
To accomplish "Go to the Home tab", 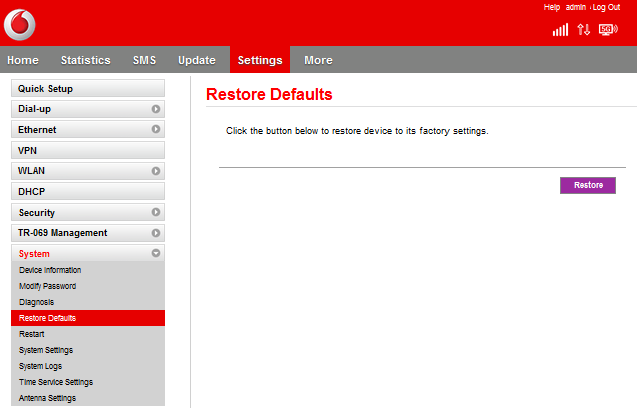I will pyautogui.click(x=23, y=60).
